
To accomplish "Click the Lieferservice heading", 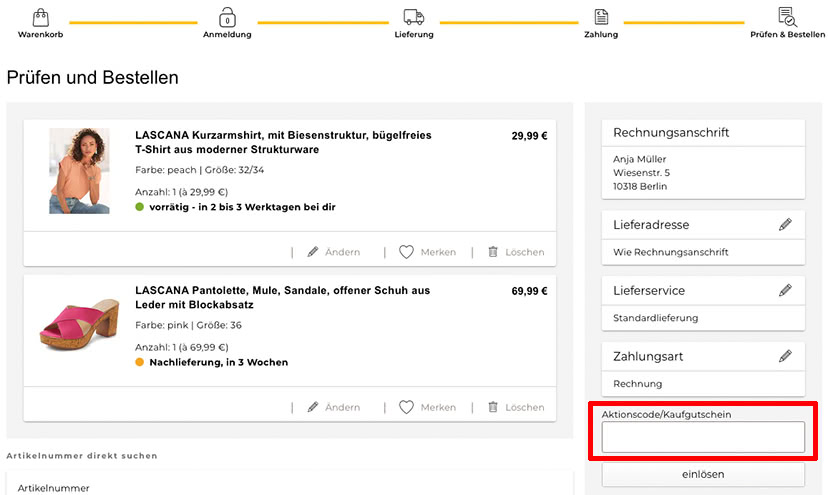I will (649, 291).
